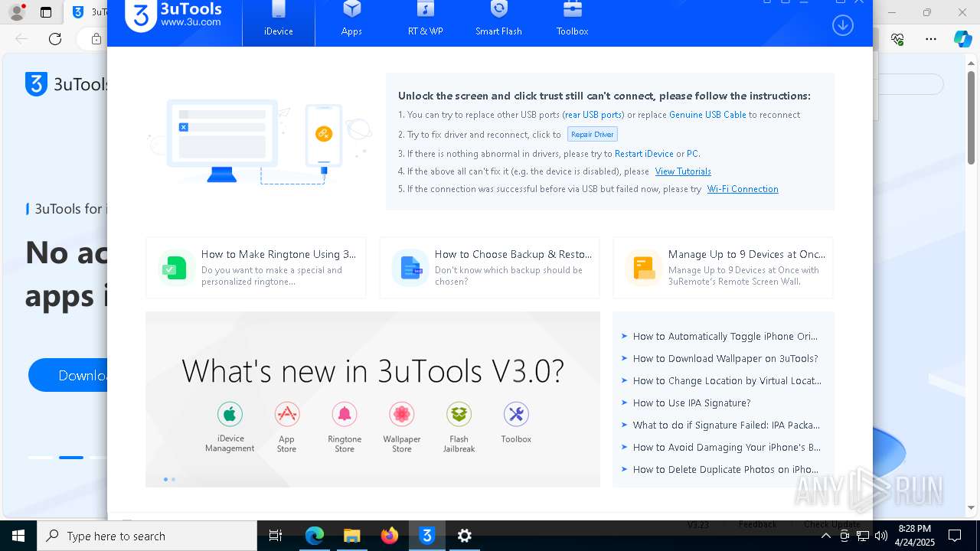Open Task View on taskbar
Viewport: 980px width, 551px height.
pyautogui.click(x=276, y=536)
